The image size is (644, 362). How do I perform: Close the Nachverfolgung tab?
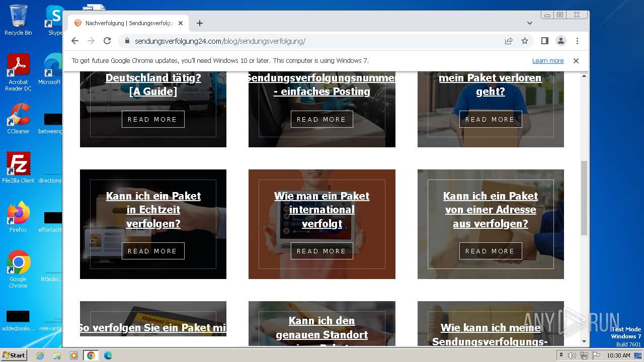pyautogui.click(x=181, y=23)
